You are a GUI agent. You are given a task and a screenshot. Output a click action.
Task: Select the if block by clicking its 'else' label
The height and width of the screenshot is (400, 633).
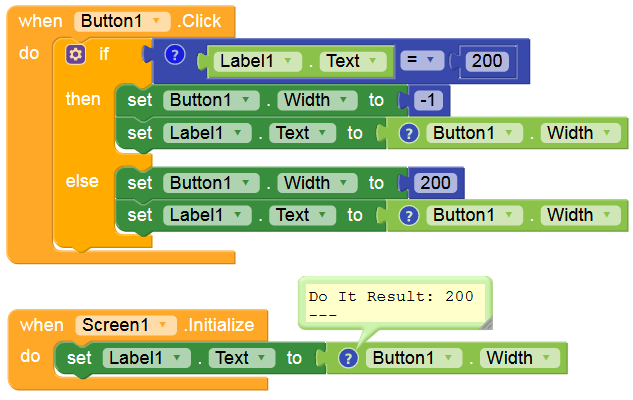82,182
